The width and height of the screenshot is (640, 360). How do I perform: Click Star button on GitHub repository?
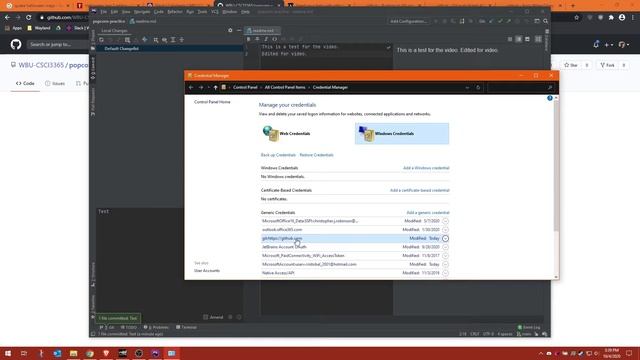tap(571, 65)
